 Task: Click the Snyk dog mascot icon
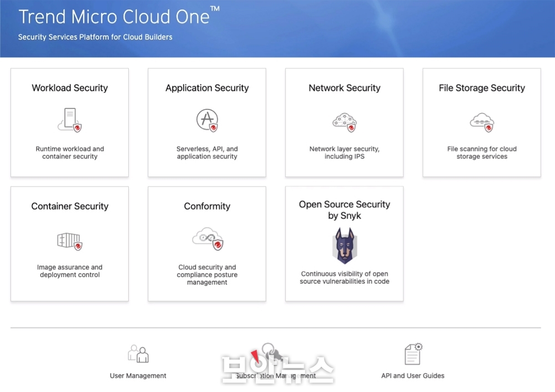[345, 245]
